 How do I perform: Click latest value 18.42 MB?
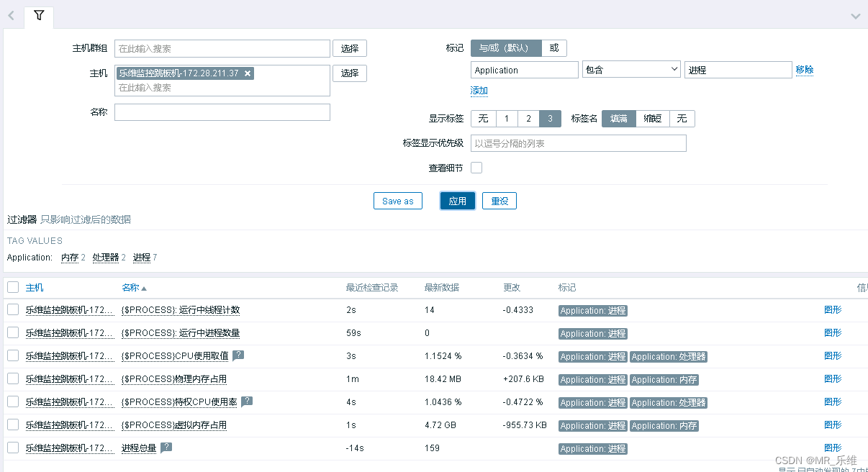(x=443, y=379)
